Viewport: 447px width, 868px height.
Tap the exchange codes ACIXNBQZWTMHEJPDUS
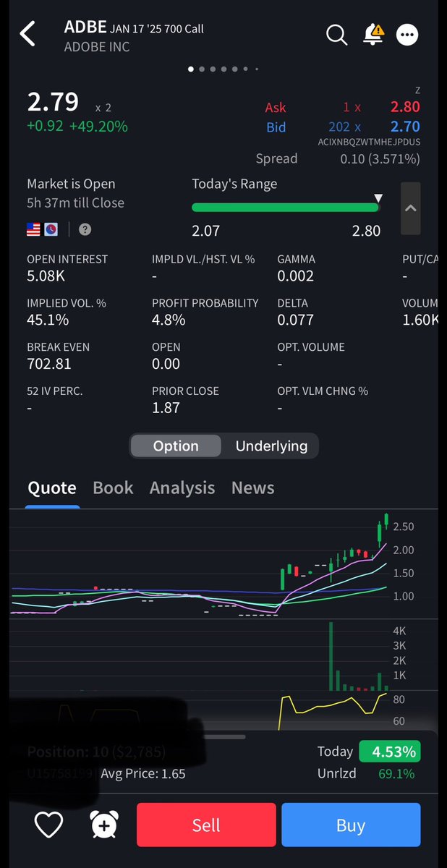click(x=369, y=142)
